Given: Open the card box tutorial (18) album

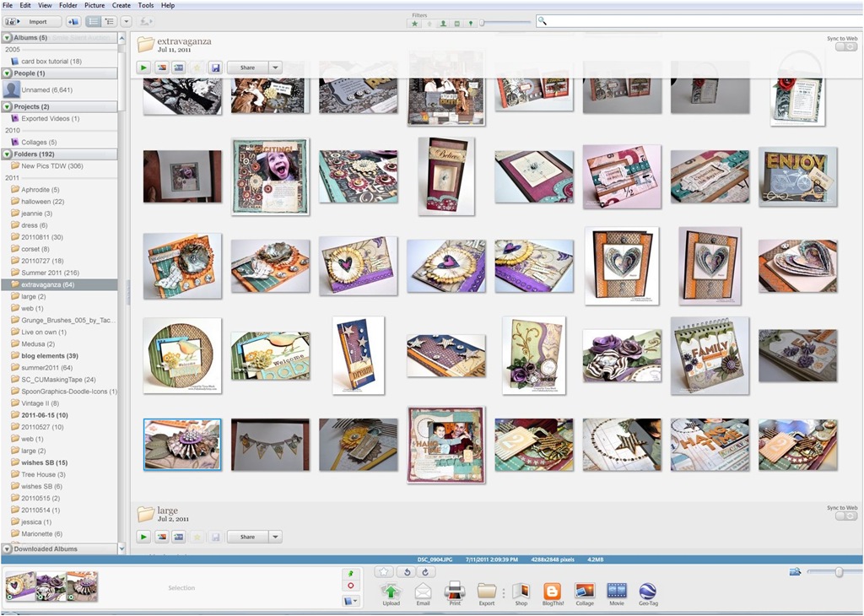Looking at the screenshot, I should (51, 61).
